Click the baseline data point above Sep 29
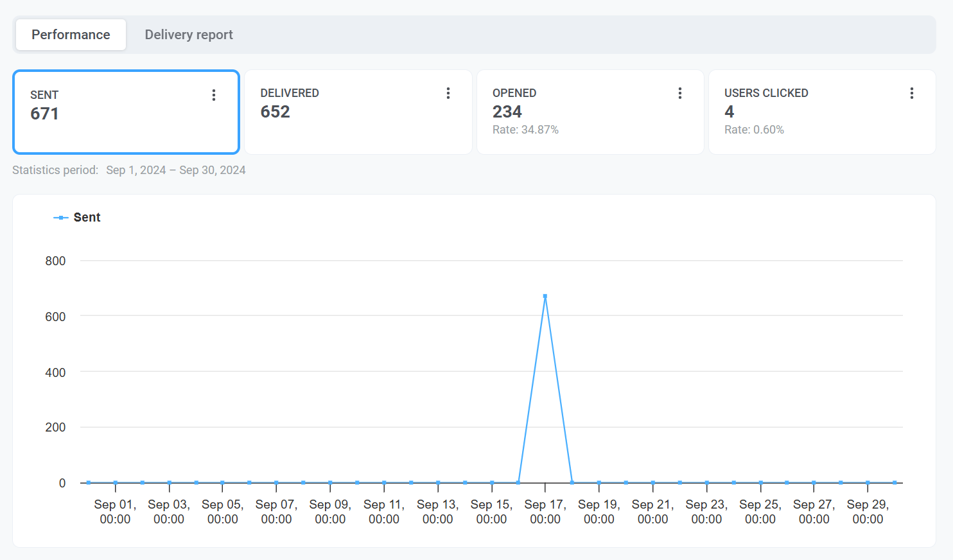Screen dimensions: 953x560 click(868, 482)
